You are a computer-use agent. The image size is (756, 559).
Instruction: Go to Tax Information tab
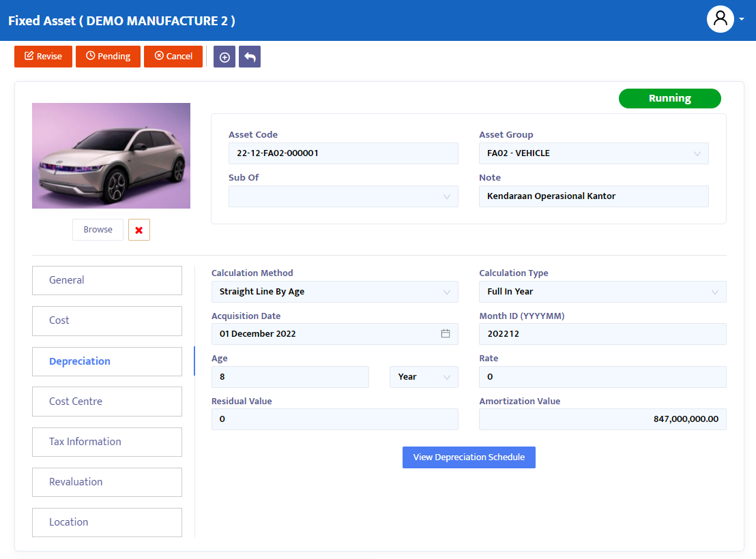pyautogui.click(x=107, y=442)
